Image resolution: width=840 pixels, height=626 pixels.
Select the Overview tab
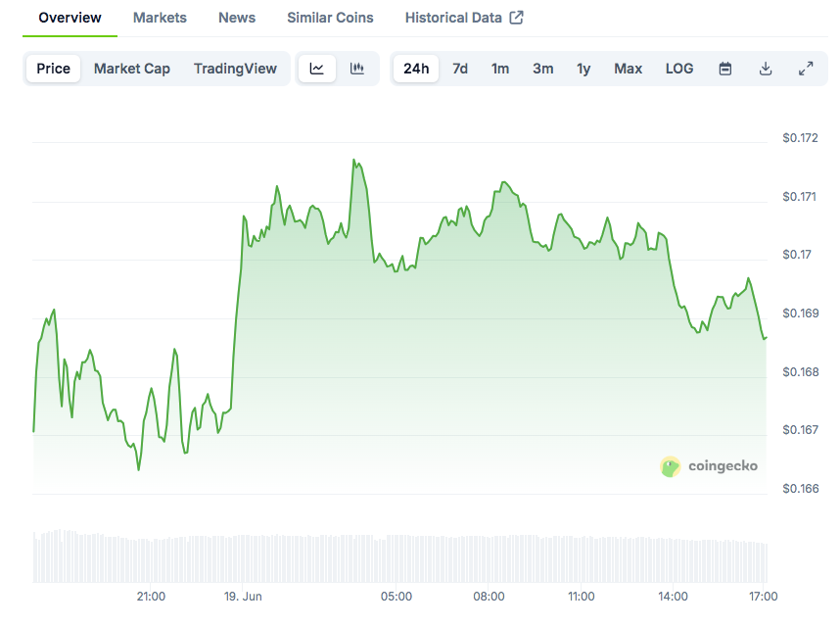[x=70, y=18]
